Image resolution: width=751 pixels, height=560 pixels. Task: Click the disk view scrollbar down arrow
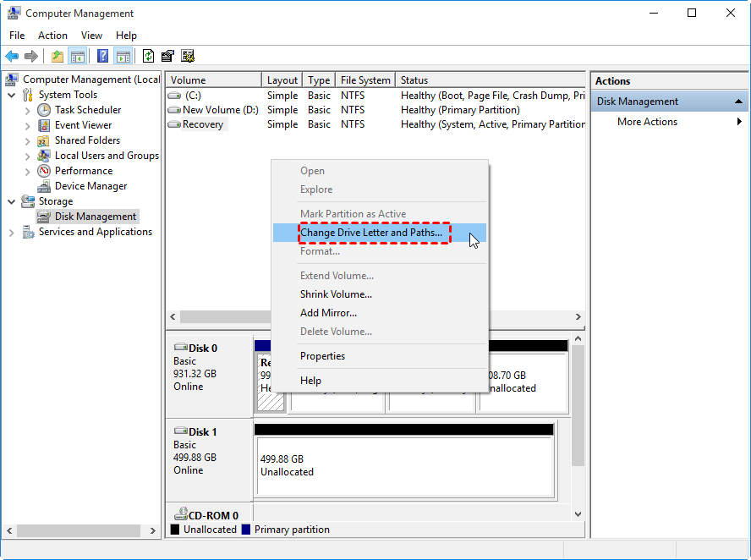pyautogui.click(x=578, y=514)
